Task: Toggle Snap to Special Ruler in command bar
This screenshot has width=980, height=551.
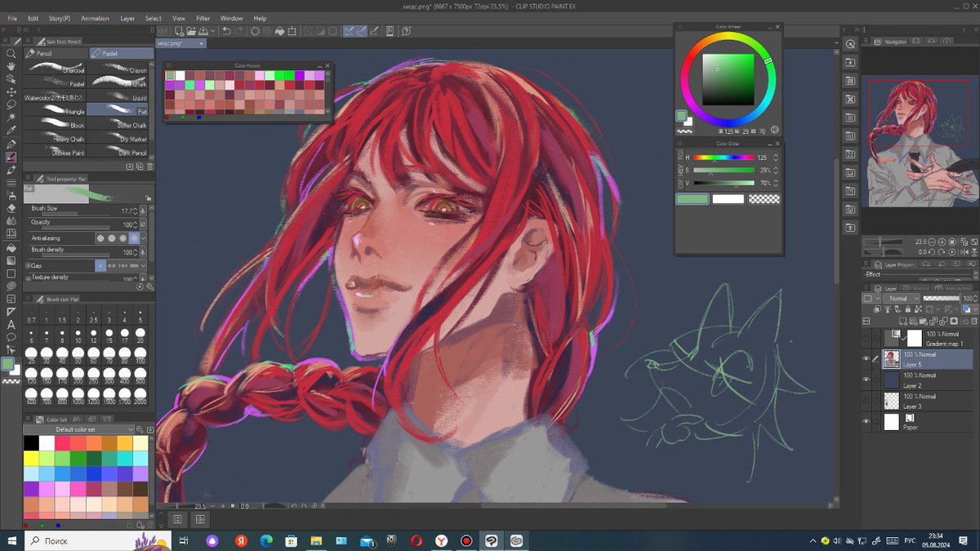Action: pos(362,31)
